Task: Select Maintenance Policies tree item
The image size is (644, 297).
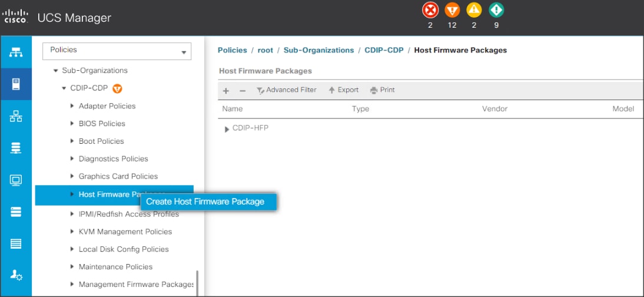Action: point(116,266)
